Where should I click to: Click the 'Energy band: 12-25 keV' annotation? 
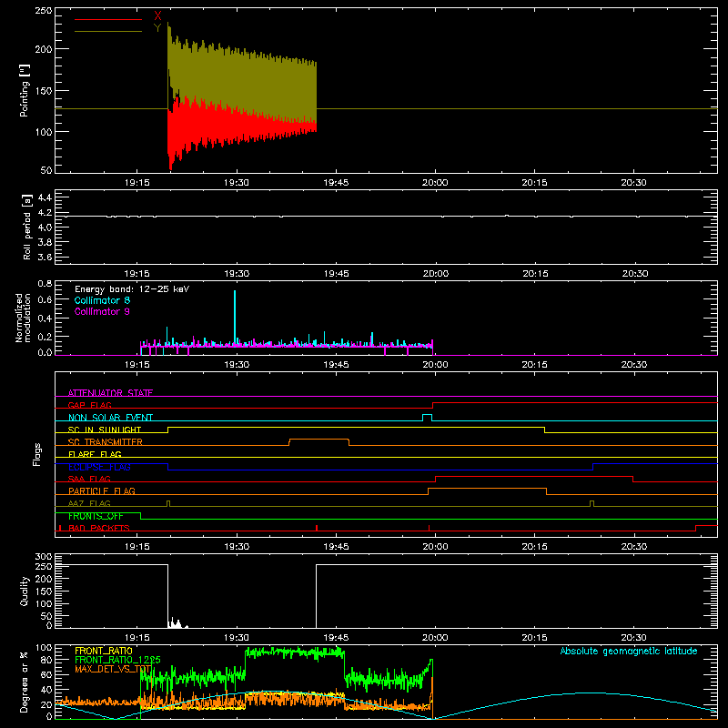pyautogui.click(x=132, y=289)
